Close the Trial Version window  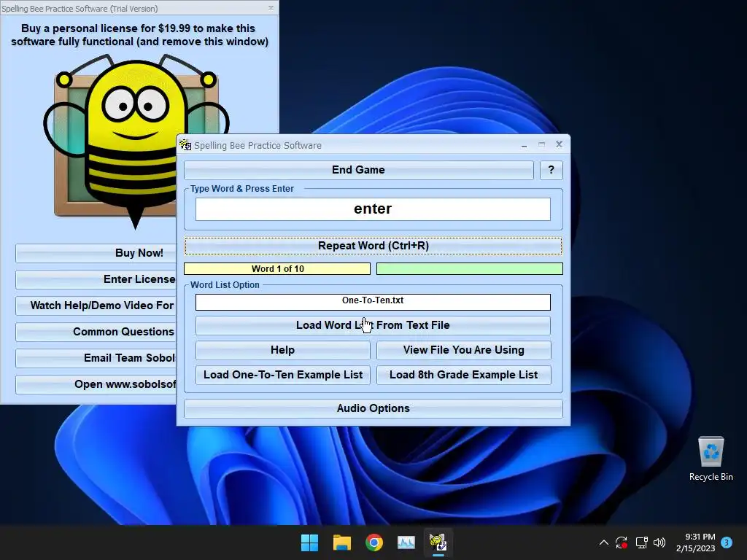[271, 8]
